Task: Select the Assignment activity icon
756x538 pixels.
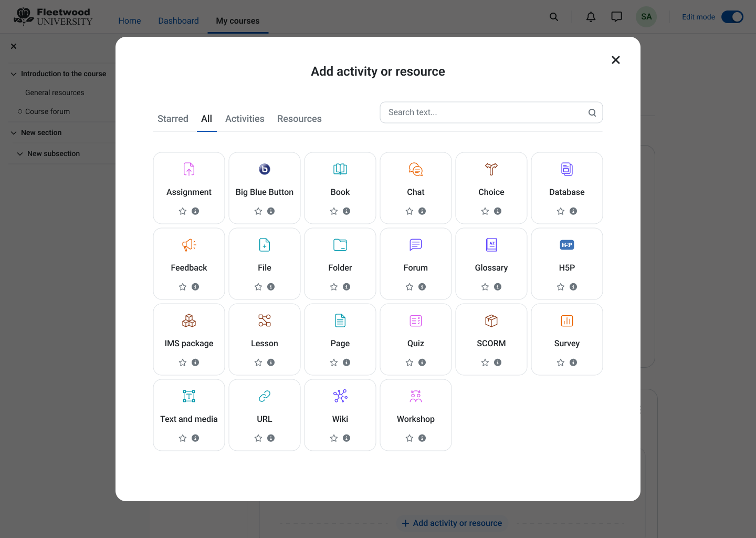Action: (x=188, y=169)
